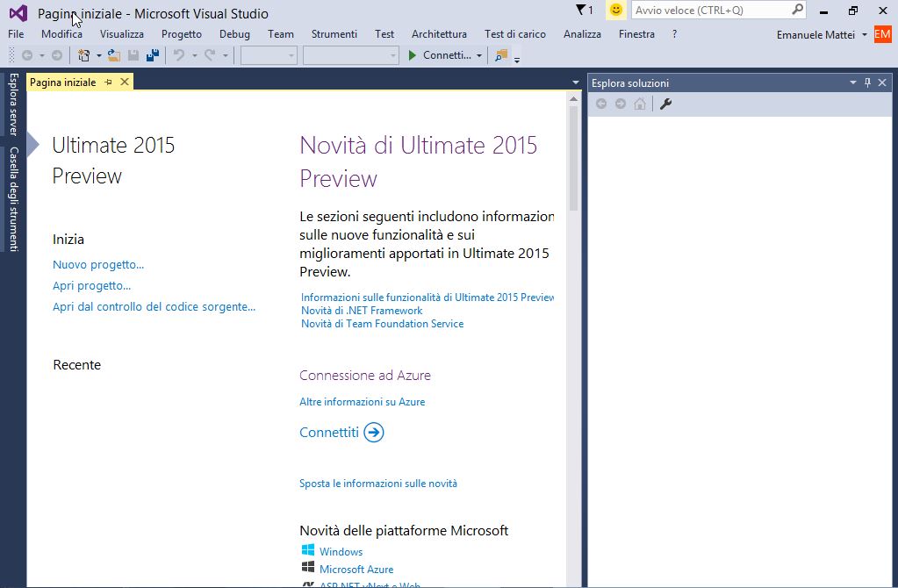This screenshot has width=898, height=588.
Task: Open the solution platforms combo box
Action: (x=350, y=55)
